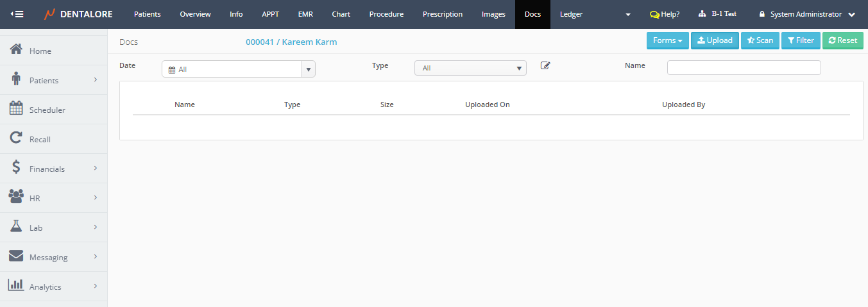Click the Scheduler calendar icon
This screenshot has height=307, width=868.
(17, 109)
